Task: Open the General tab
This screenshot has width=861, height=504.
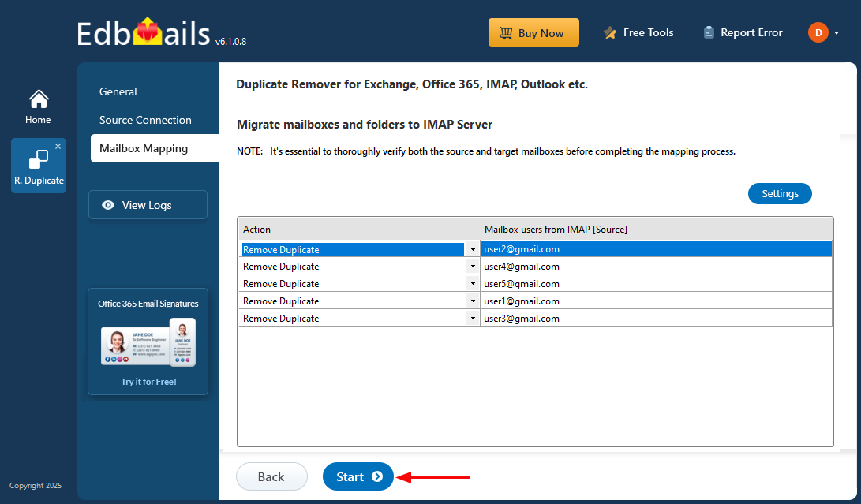Action: pos(118,91)
